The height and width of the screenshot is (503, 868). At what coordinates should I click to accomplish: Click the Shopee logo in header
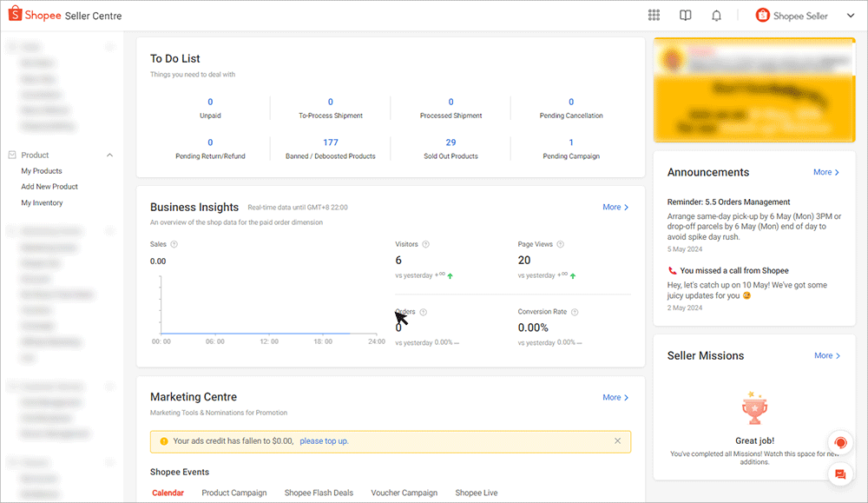[x=16, y=16]
